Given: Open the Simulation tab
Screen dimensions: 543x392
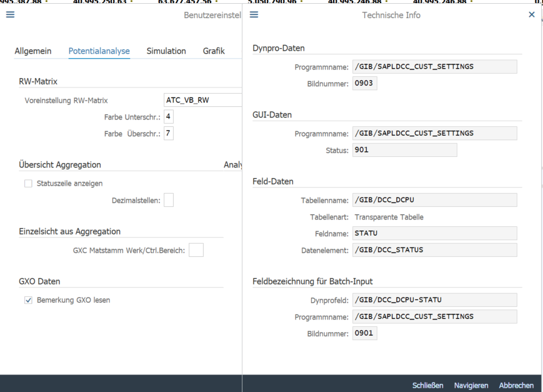Looking at the screenshot, I should 166,51.
